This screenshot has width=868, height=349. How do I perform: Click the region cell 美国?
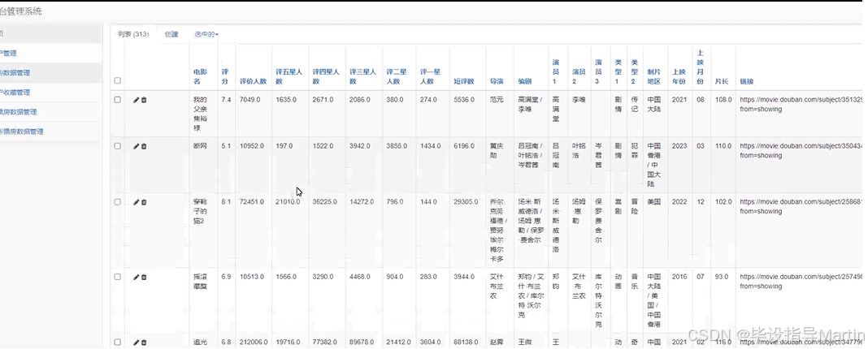[653, 202]
